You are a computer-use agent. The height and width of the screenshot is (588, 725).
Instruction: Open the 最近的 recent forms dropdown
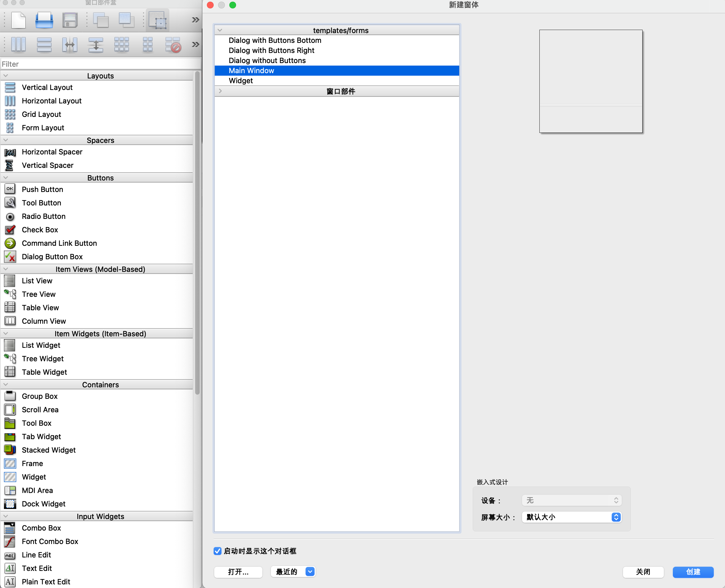coord(309,571)
